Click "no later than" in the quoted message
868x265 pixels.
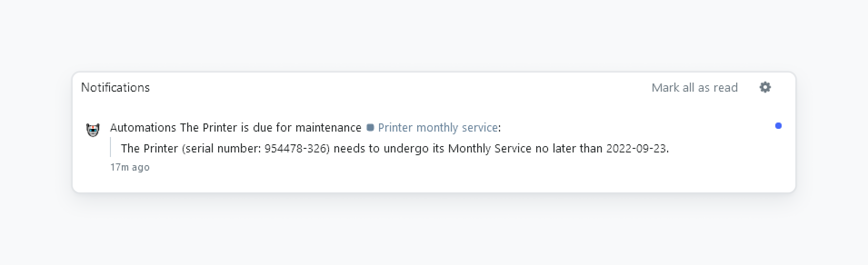click(569, 148)
